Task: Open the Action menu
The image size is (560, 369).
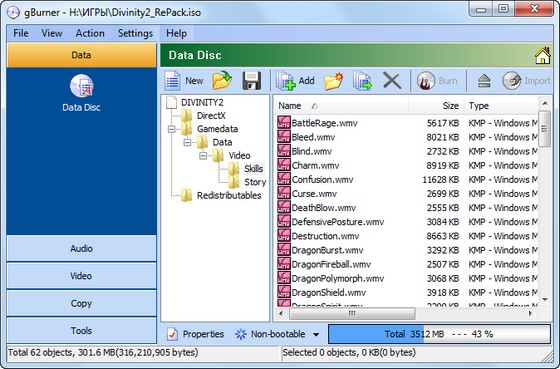Action: coord(90,34)
